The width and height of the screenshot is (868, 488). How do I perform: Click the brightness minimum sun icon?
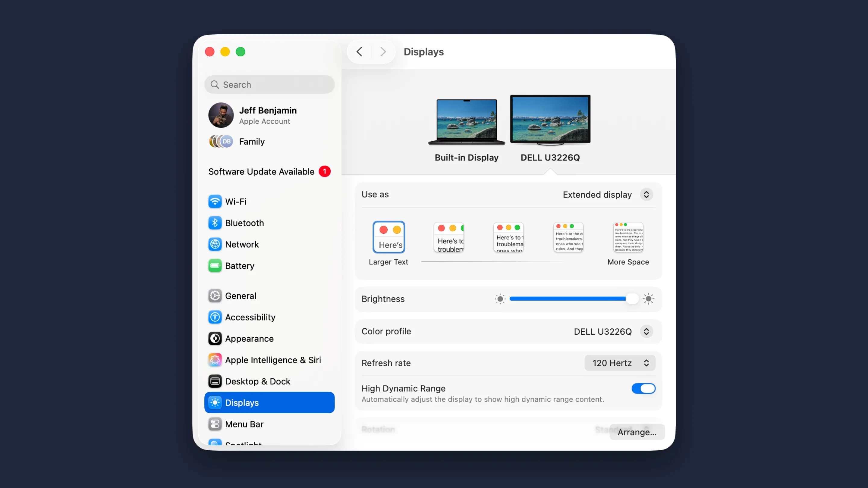[x=500, y=299]
